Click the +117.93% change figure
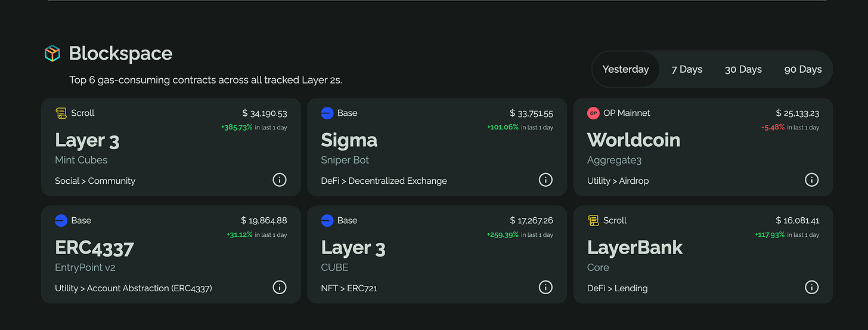Viewport: 868px width, 330px height. coord(770,235)
